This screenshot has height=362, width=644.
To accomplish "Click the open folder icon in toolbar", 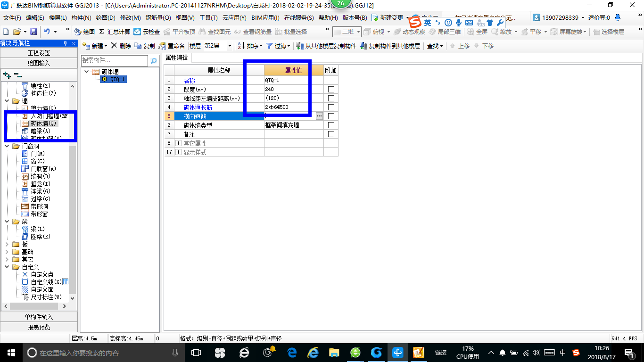I will click(17, 32).
